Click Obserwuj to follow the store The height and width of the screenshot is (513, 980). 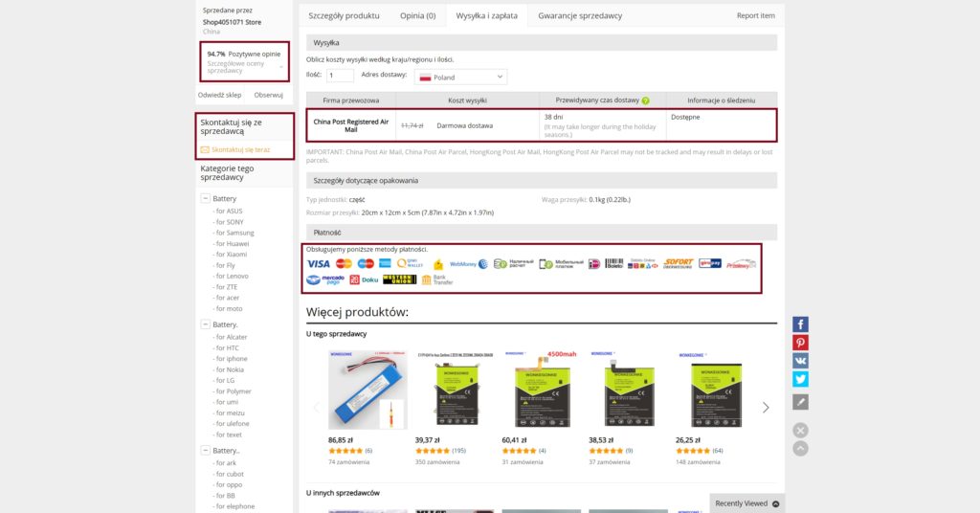click(x=268, y=95)
